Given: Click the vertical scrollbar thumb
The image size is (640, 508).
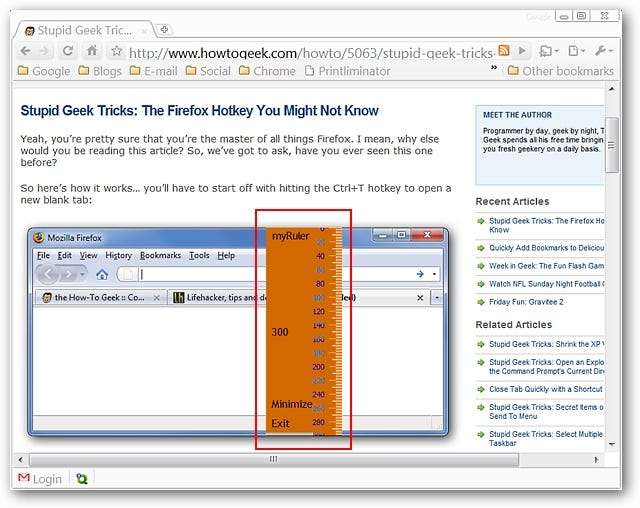Looking at the screenshot, I should (611, 145).
